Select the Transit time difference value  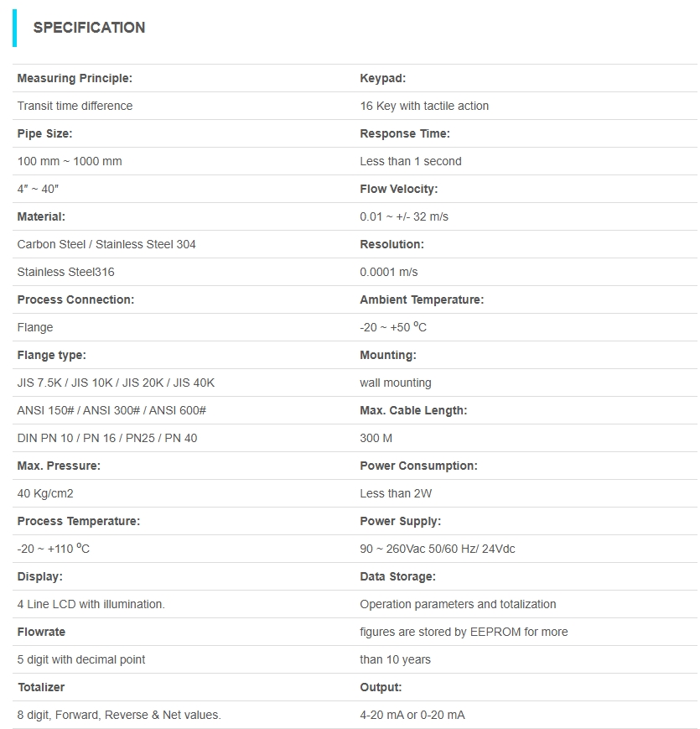tap(75, 106)
